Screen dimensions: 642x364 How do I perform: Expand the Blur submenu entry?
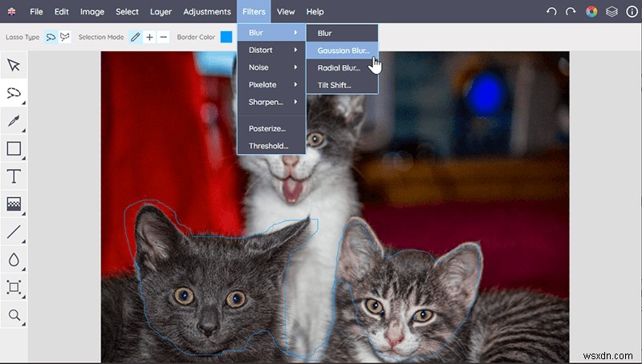click(271, 33)
